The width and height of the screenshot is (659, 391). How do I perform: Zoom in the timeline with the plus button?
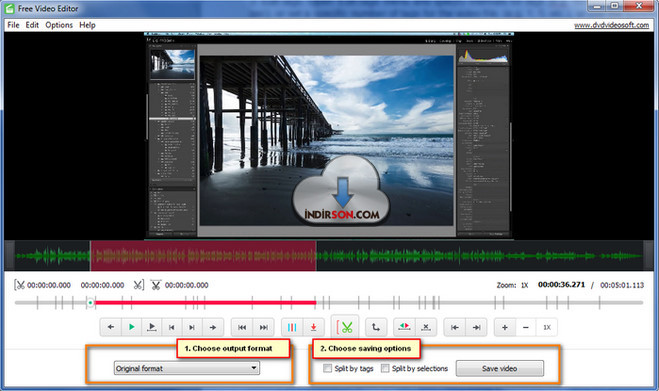pyautogui.click(x=505, y=327)
